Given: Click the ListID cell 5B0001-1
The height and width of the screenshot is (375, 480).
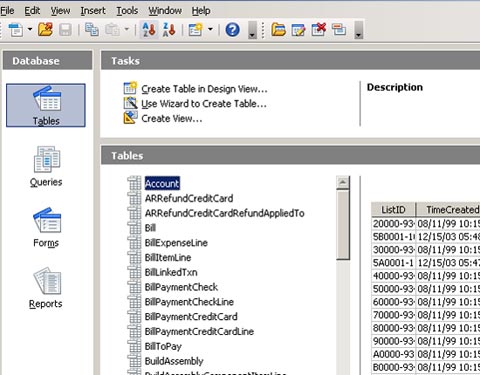Looking at the screenshot, I should (x=393, y=237).
